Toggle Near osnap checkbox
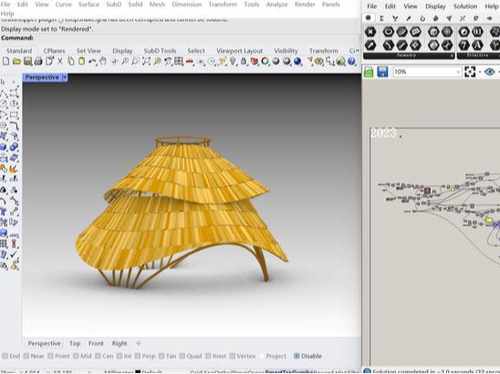The image size is (500, 374). click(x=26, y=356)
